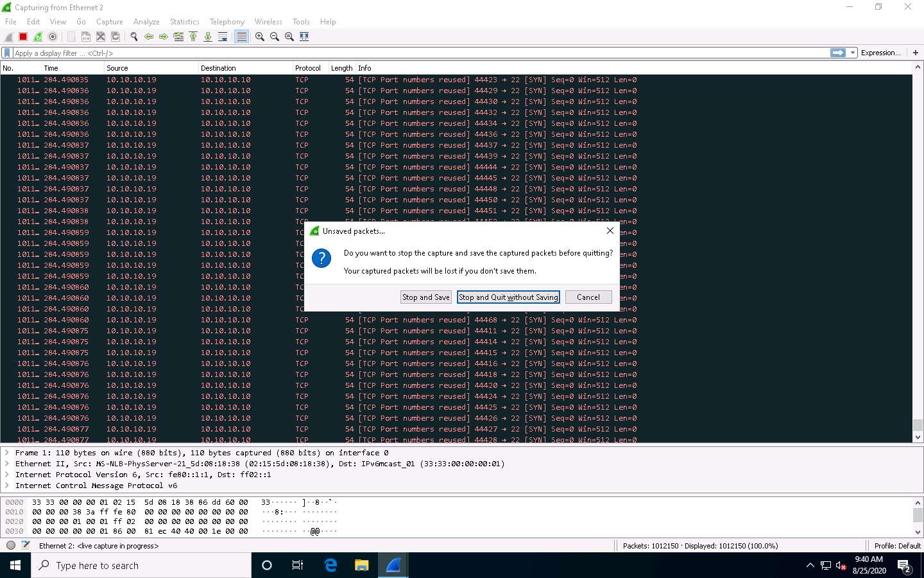Sort by the Length column header
Viewport: 924px width, 578px height.
coord(342,68)
